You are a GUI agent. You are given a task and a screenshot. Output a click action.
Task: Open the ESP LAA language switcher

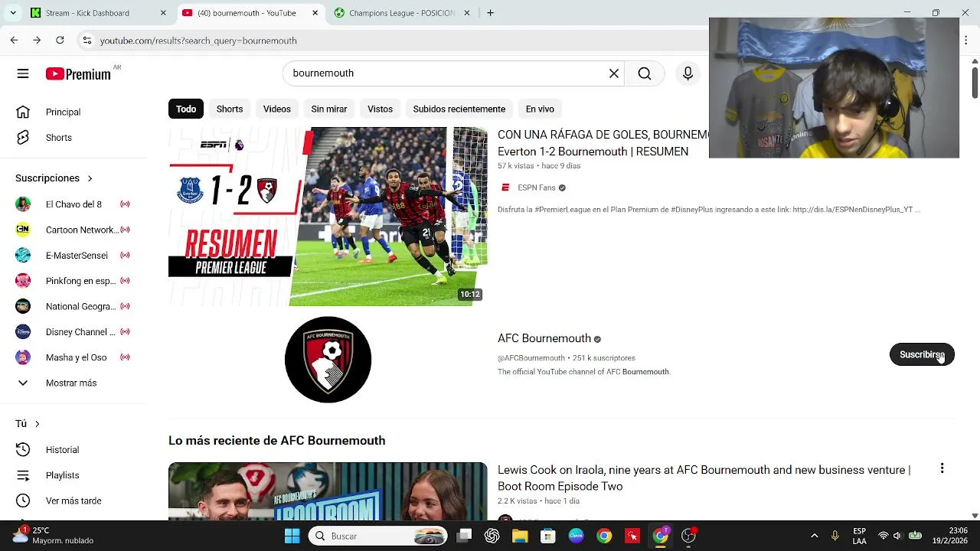(859, 536)
